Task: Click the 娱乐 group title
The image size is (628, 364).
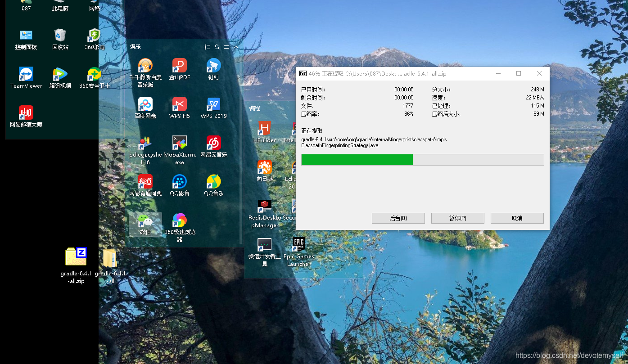Action: coord(136,47)
